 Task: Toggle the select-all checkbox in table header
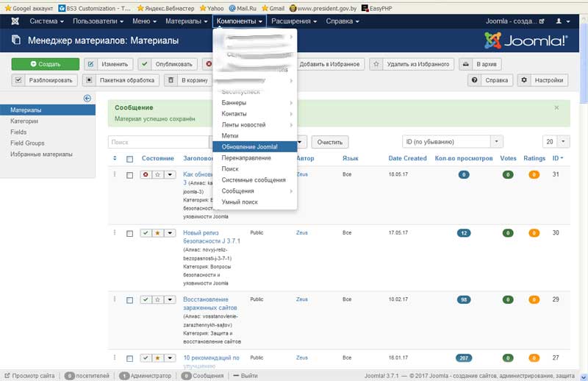pyautogui.click(x=130, y=159)
